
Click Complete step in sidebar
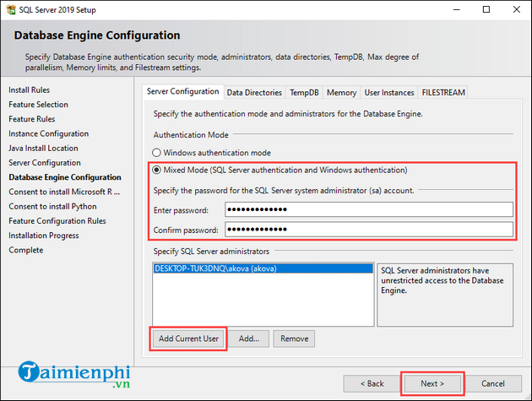coord(26,251)
